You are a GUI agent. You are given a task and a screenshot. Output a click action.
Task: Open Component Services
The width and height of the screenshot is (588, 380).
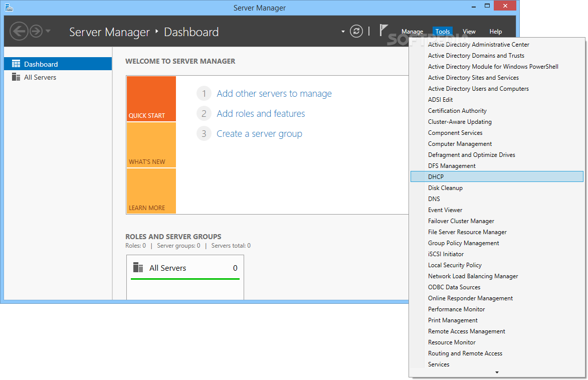(x=497, y=133)
